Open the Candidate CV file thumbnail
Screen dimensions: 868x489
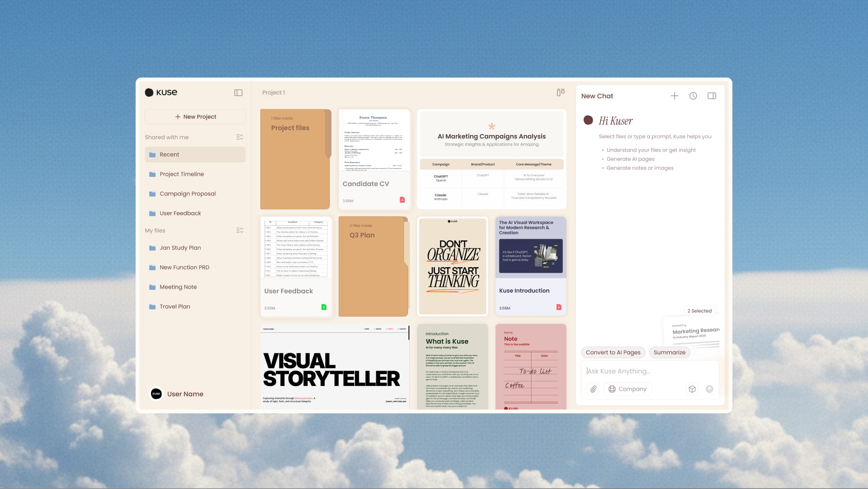[x=374, y=159]
